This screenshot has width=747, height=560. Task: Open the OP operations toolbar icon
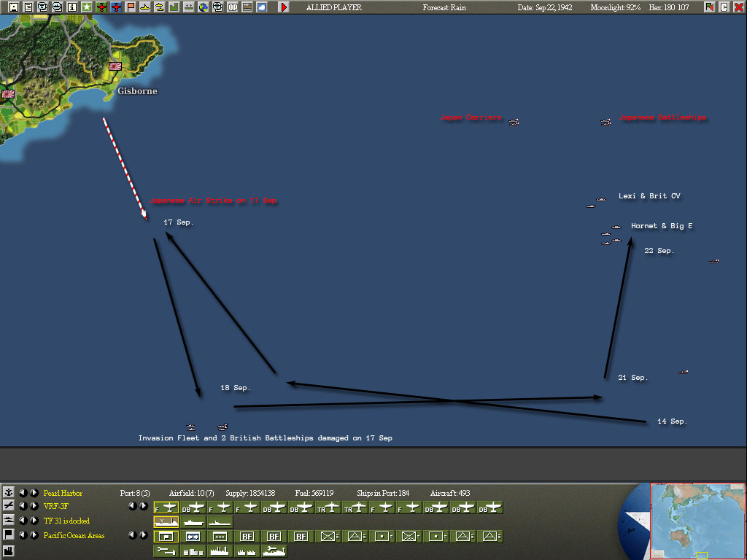(x=233, y=7)
